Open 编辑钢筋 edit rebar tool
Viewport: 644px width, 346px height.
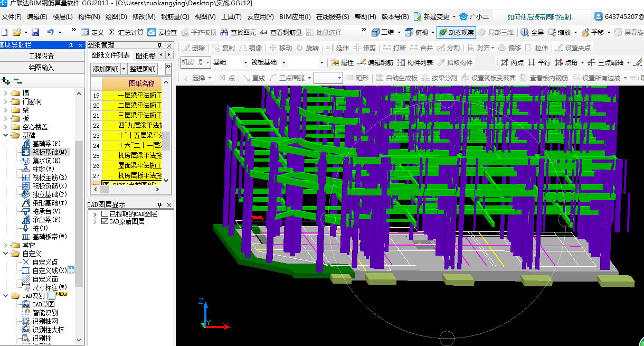375,62
